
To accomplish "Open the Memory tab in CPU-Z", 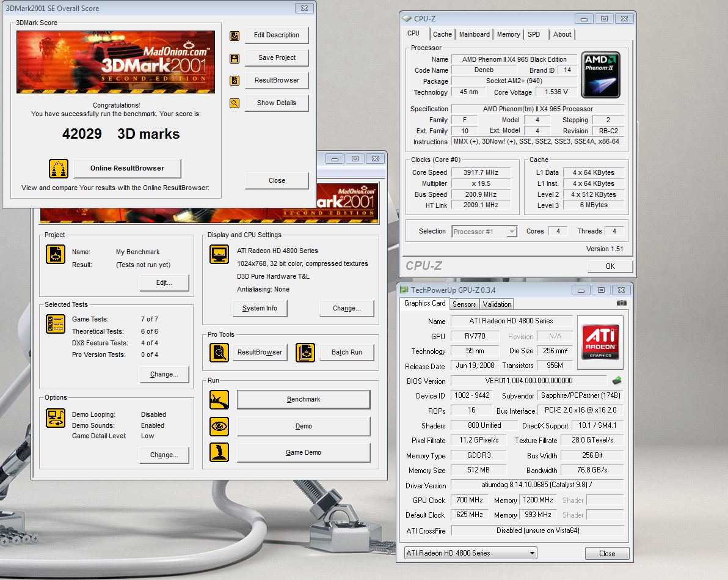I will tap(508, 34).
